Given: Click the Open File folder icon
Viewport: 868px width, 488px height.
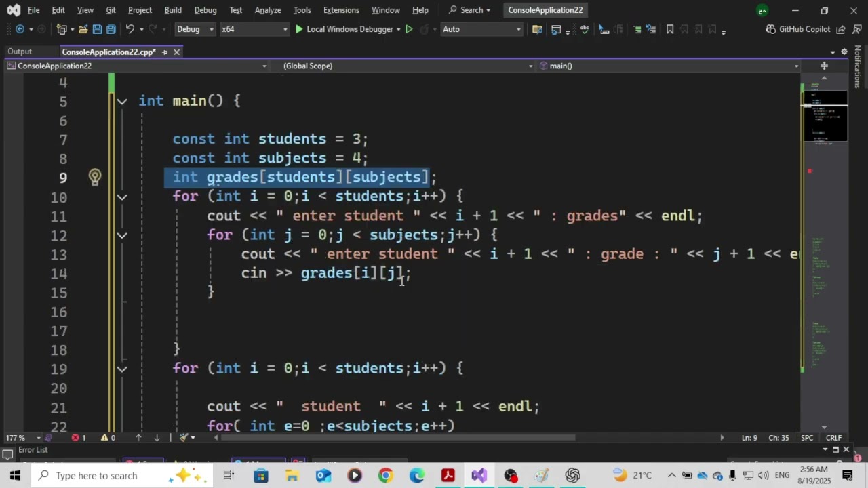Looking at the screenshot, I should (x=83, y=29).
